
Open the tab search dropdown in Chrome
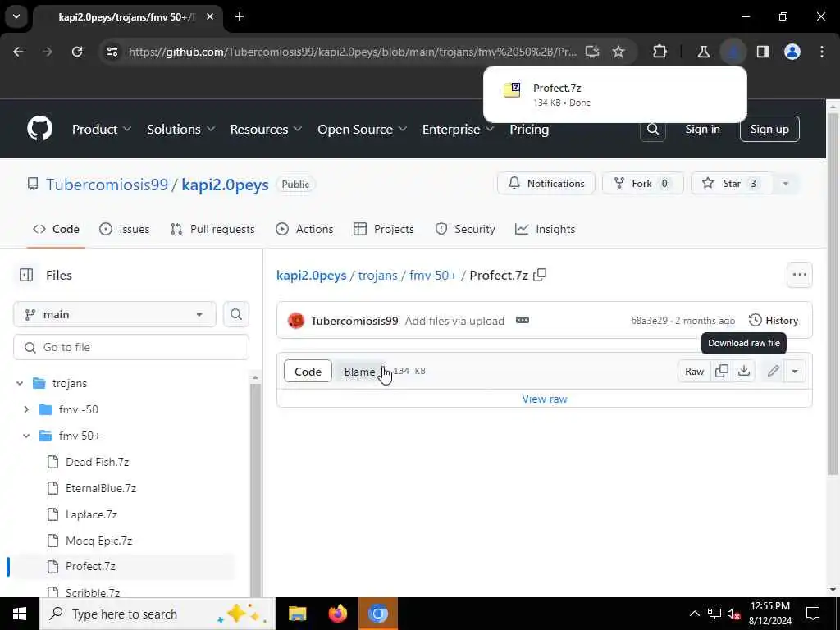(16, 16)
